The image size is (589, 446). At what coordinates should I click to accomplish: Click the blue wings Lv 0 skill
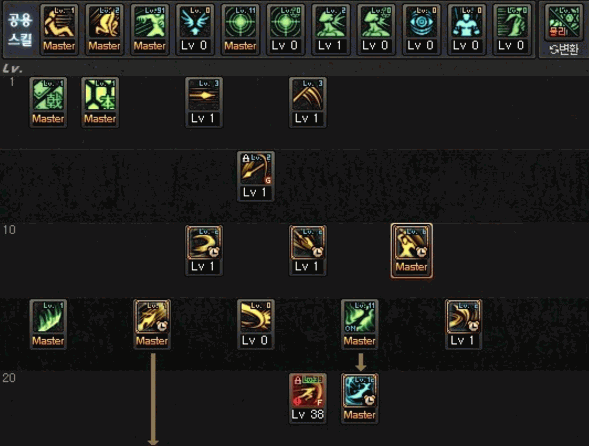(195, 30)
